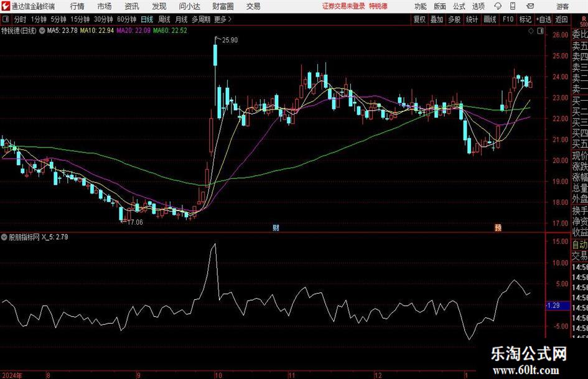Switch to the 周线 weekly tab
This screenshot has width=588, height=379.
coord(164,19)
